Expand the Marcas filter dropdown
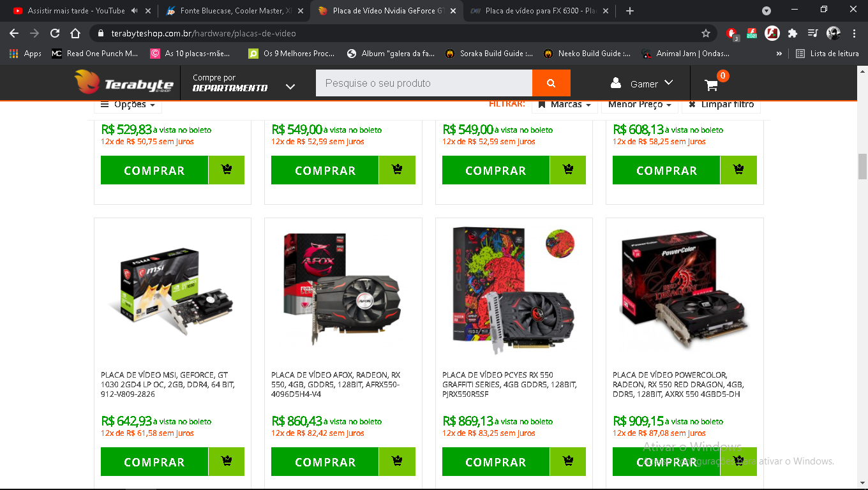The width and height of the screenshot is (868, 490). [564, 105]
